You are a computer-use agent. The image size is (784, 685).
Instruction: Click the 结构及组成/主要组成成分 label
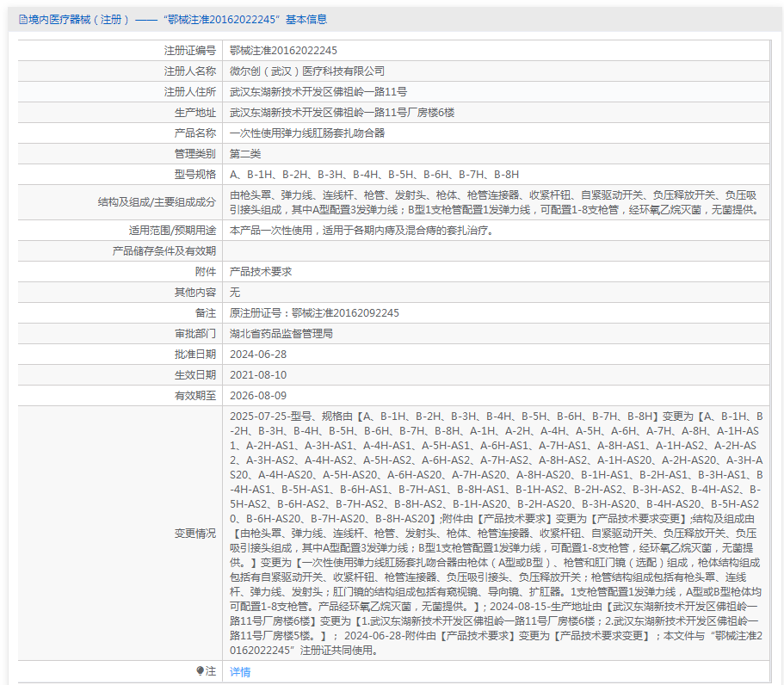click(157, 202)
